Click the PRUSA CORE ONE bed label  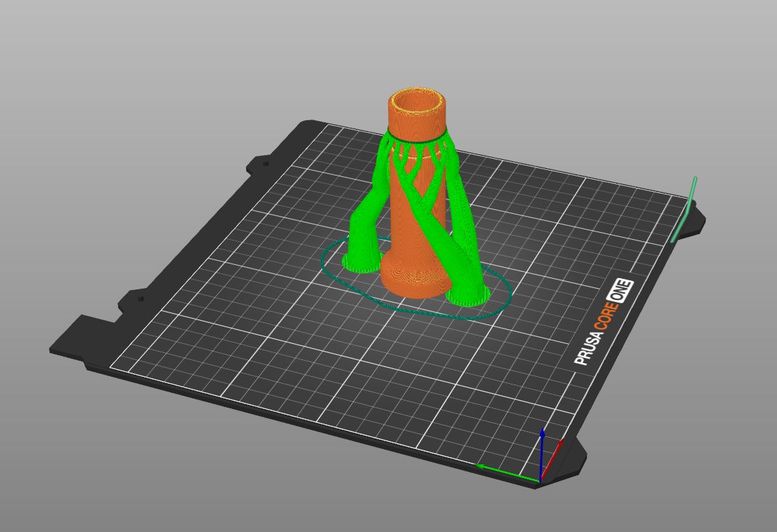604,322
